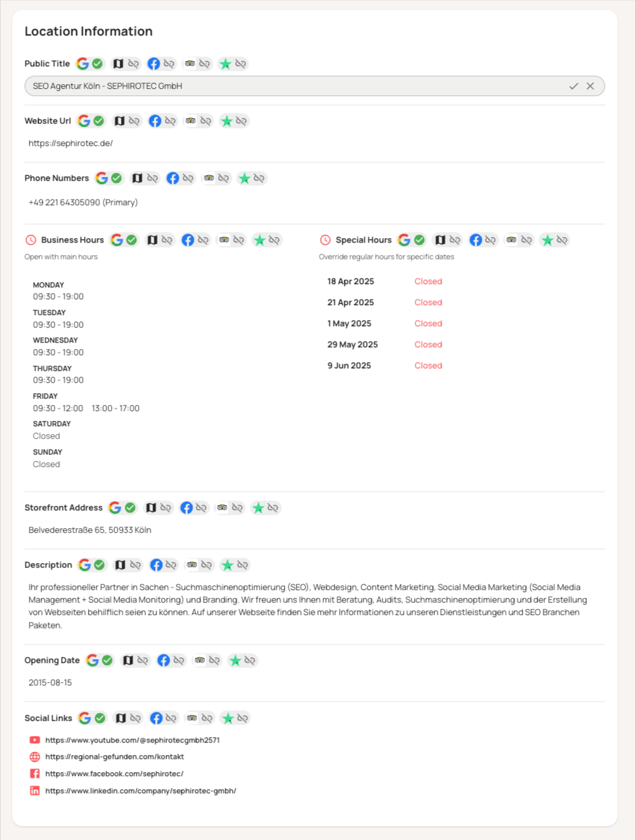
Task: Edit the Public Title text field
Action: tap(314, 86)
